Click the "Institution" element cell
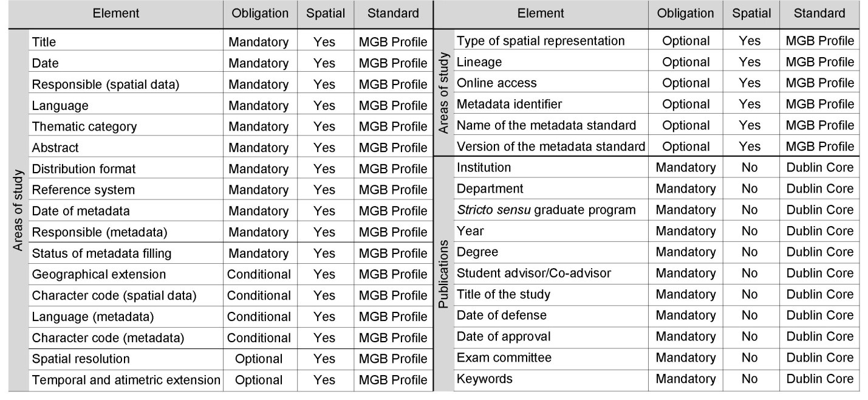 click(484, 167)
